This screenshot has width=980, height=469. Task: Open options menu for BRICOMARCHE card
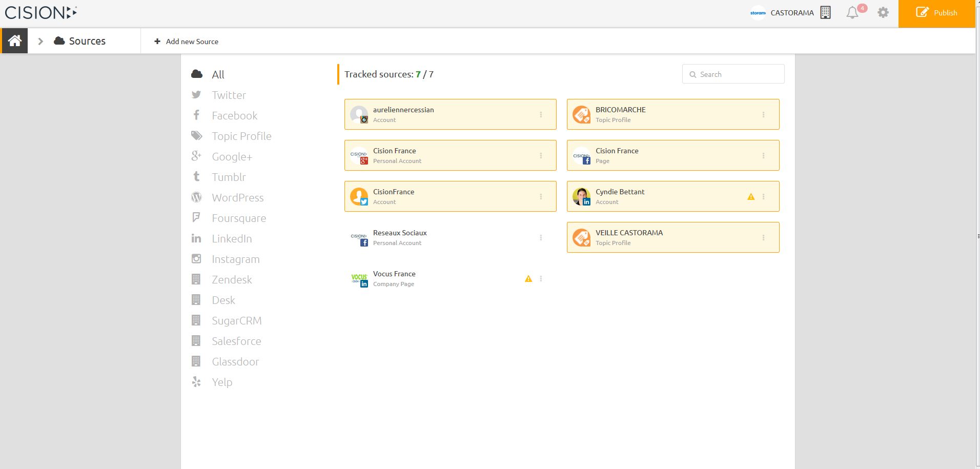(x=763, y=115)
